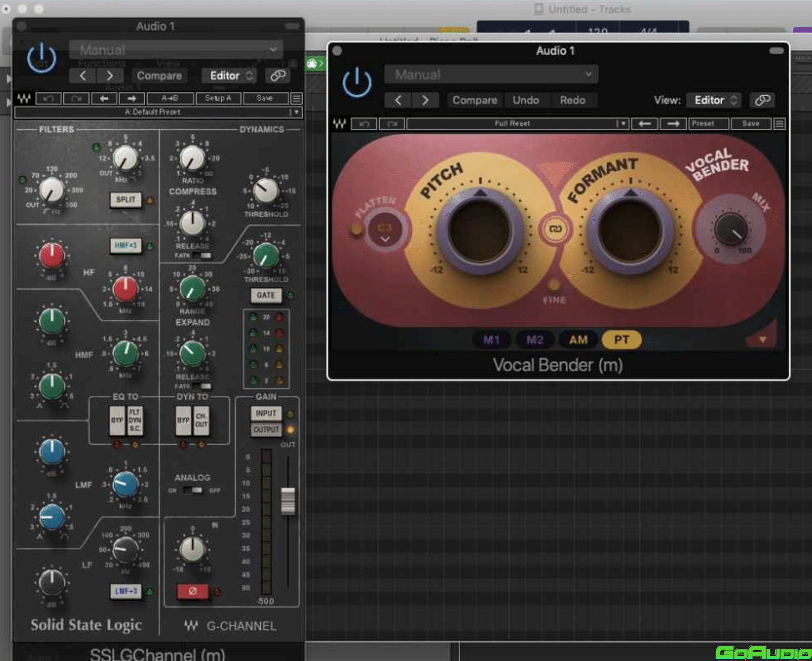812x661 pixels.
Task: Click the output gain fader handle
Action: tap(288, 501)
